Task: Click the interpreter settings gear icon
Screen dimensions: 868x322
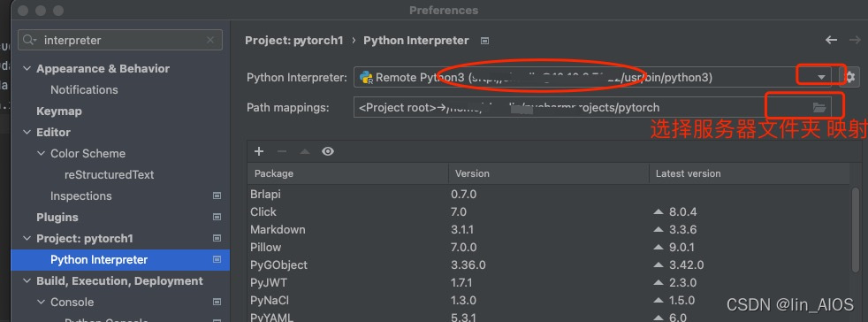Action: [849, 77]
